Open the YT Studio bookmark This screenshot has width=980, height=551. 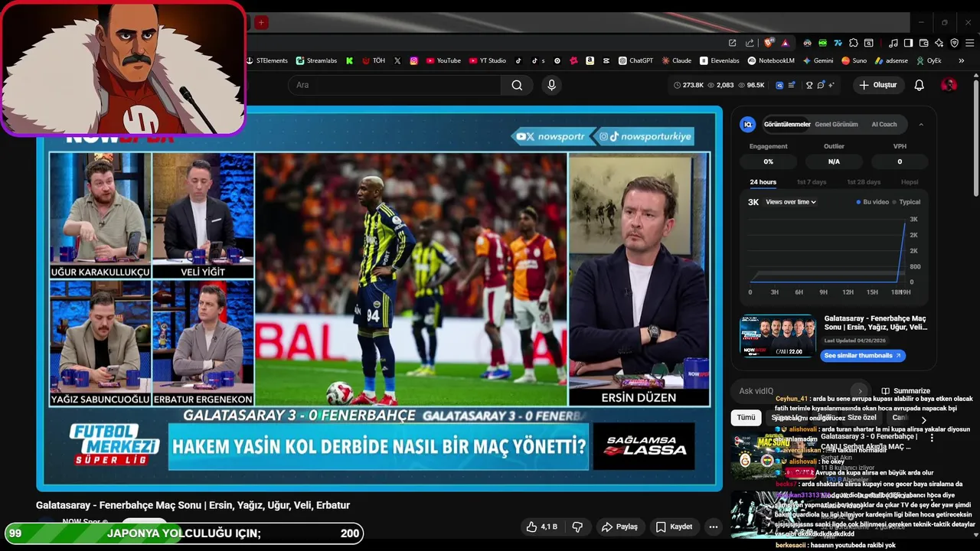488,60
